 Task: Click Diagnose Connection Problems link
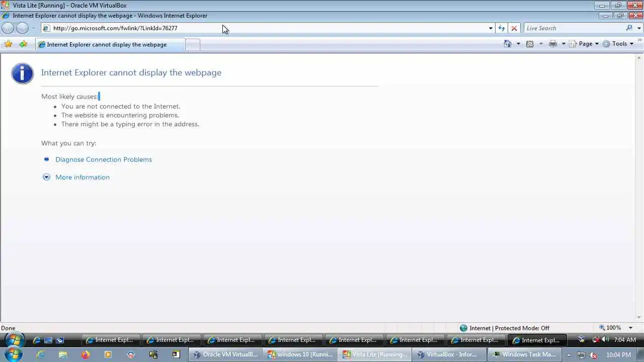pos(104,159)
